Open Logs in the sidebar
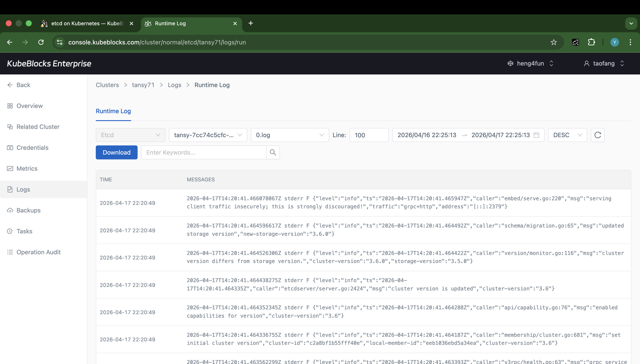 click(44, 189)
